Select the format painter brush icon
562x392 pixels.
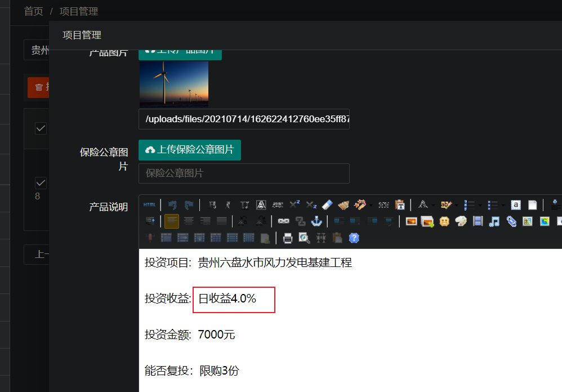tap(344, 205)
